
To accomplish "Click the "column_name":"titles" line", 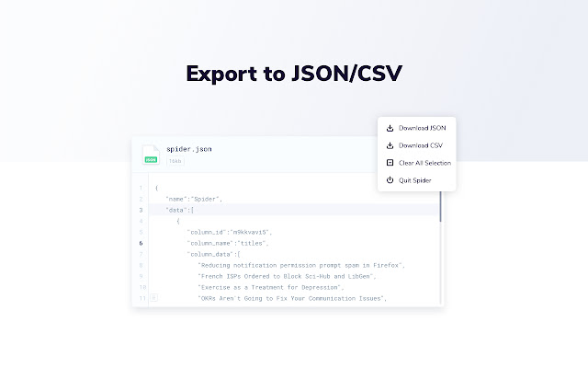I will click(228, 243).
